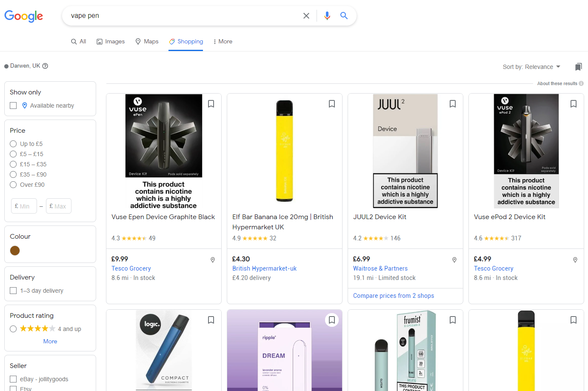Viewport: 588px width, 391px height.
Task: Open the location help icon next to Darwen, UK
Action: point(45,66)
